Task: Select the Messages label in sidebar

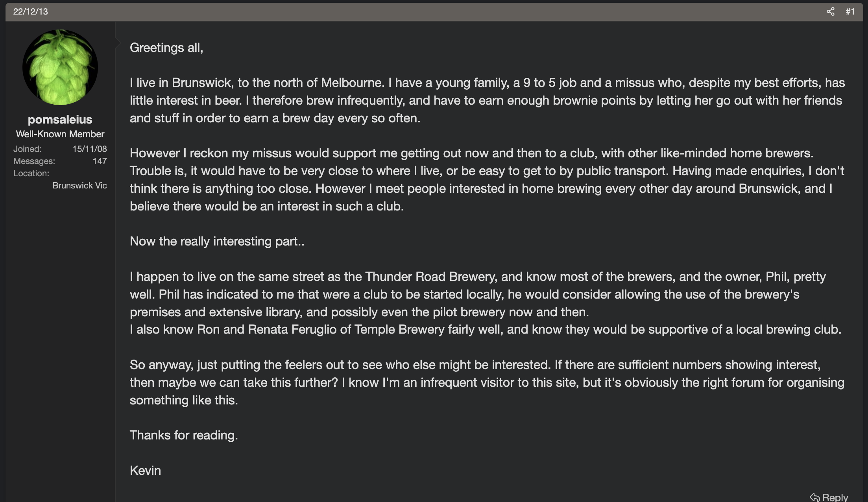Action: [x=33, y=161]
